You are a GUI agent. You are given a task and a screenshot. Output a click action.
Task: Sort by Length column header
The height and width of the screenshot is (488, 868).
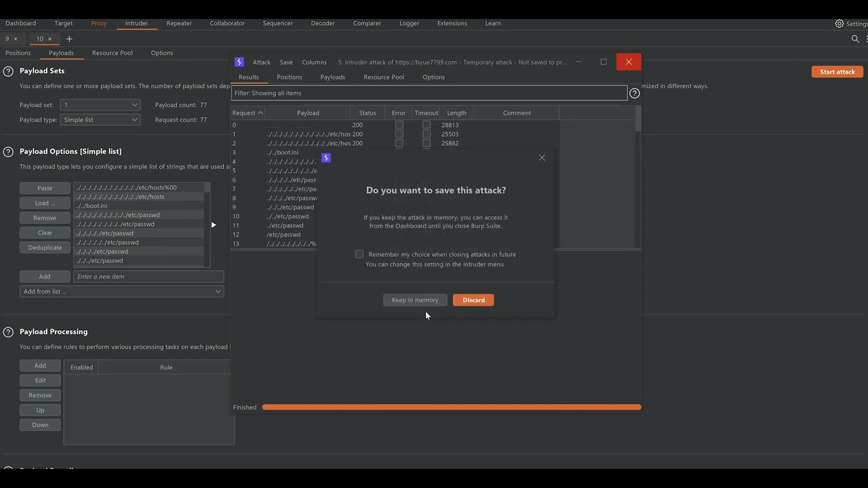[456, 113]
